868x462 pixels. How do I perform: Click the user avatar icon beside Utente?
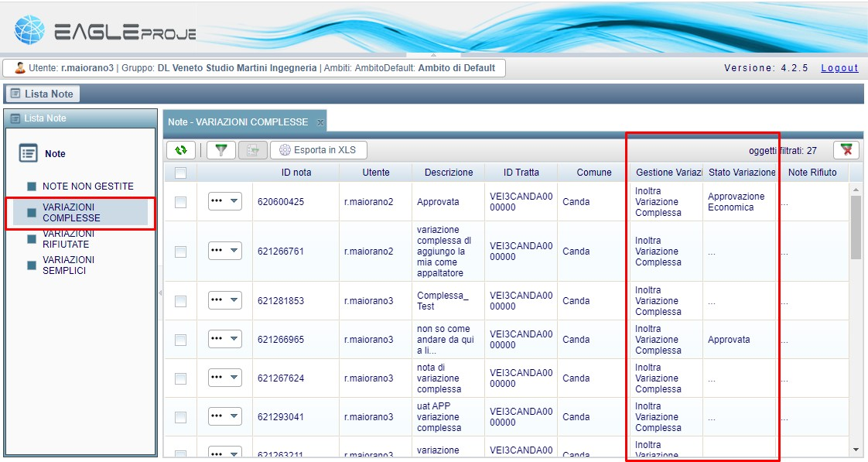click(20, 68)
